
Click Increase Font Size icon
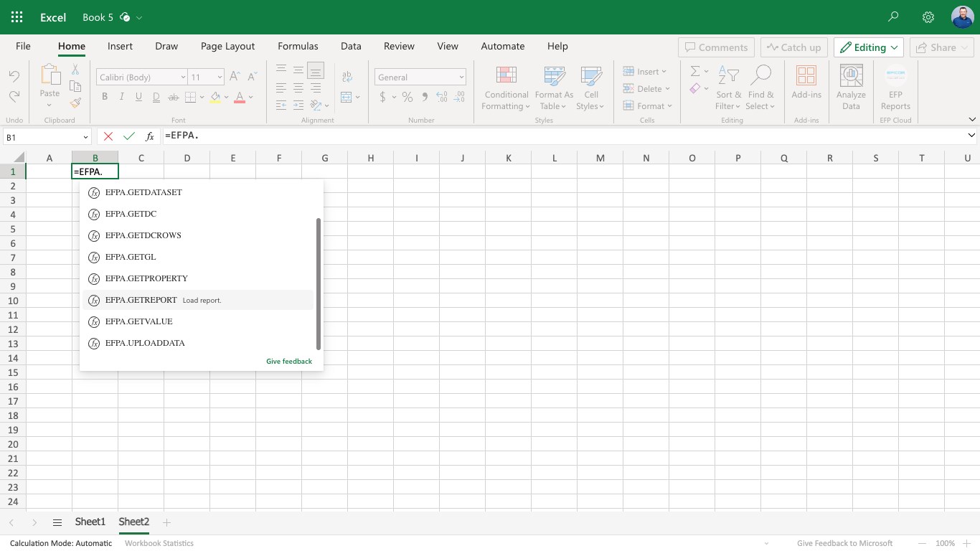click(235, 77)
